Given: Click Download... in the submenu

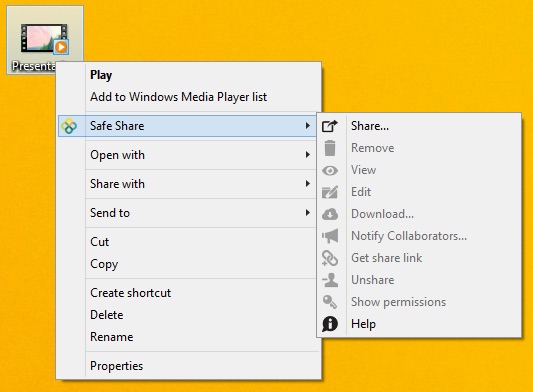Looking at the screenshot, I should [x=382, y=214].
